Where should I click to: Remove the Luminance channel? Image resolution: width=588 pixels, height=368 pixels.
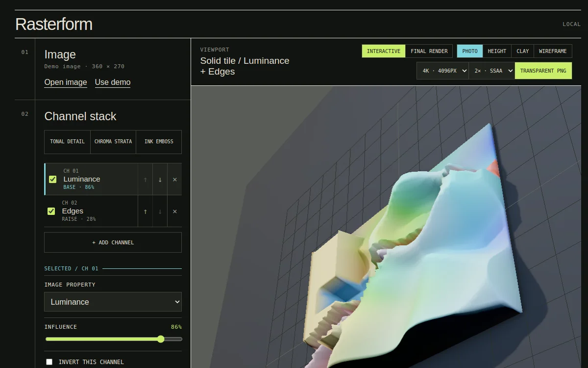pyautogui.click(x=174, y=180)
